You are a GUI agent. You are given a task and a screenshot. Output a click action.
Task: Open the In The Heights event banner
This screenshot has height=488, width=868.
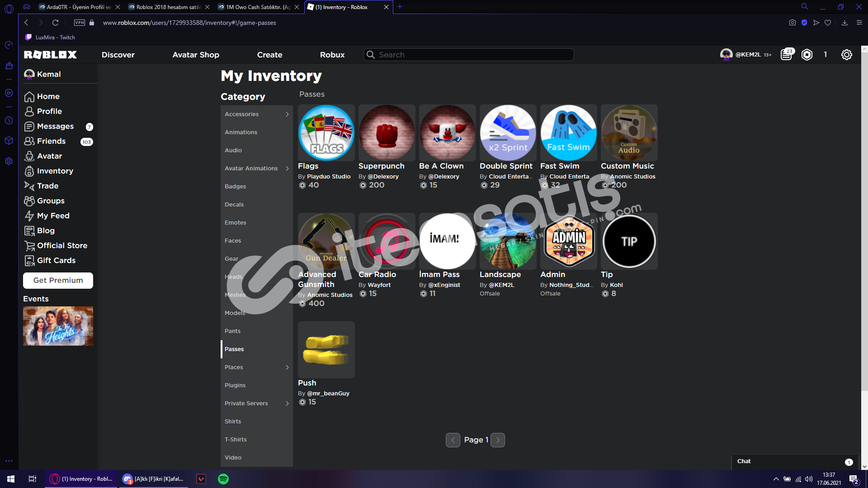58,326
